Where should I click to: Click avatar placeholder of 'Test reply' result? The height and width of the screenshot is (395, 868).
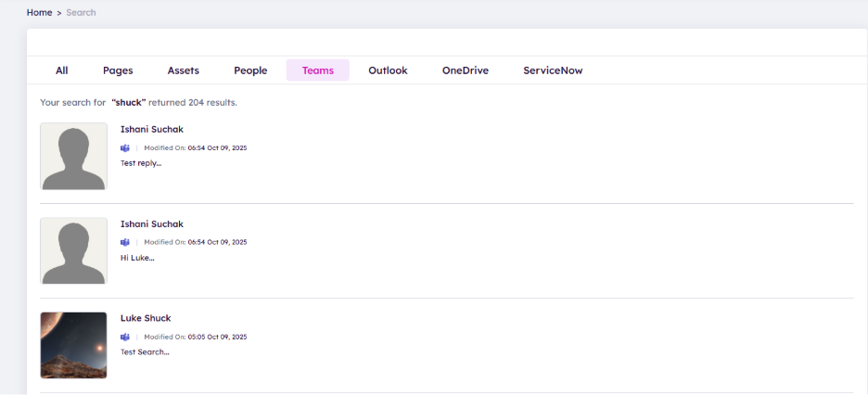[73, 156]
